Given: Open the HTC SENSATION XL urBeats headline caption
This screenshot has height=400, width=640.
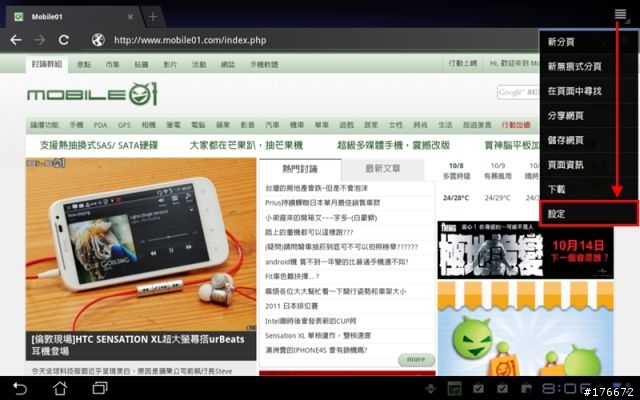Looking at the screenshot, I should pyautogui.click(x=141, y=345).
